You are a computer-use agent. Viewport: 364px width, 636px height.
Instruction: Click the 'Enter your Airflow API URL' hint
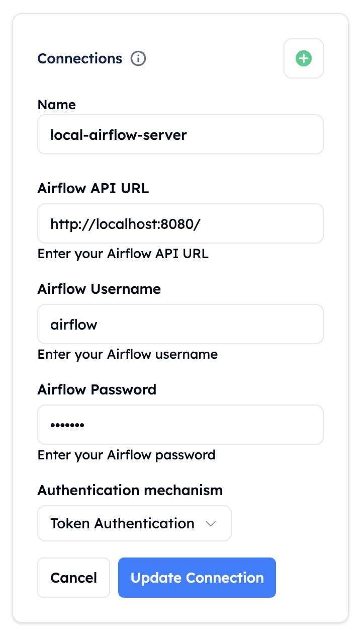click(123, 254)
